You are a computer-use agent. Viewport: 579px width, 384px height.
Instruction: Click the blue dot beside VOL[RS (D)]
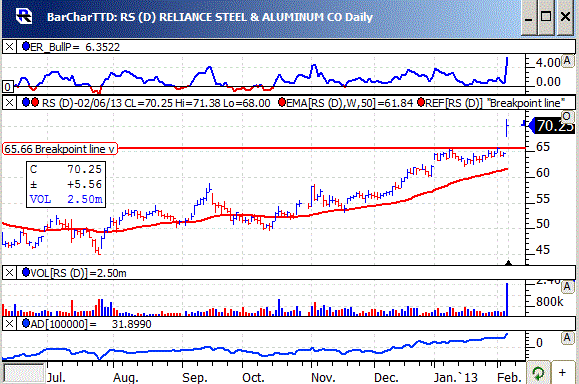tap(26, 272)
